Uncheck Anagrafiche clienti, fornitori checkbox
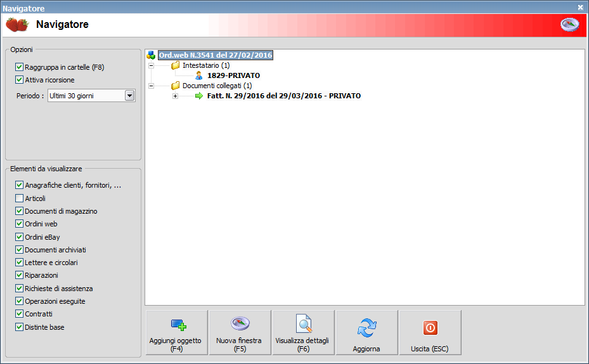This screenshot has width=589, height=364. pyautogui.click(x=19, y=185)
